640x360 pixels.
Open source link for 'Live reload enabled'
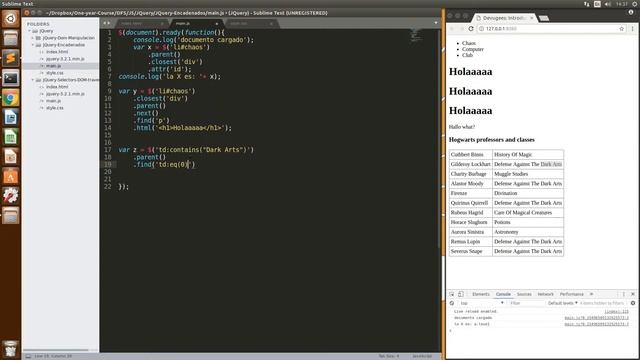point(616,311)
